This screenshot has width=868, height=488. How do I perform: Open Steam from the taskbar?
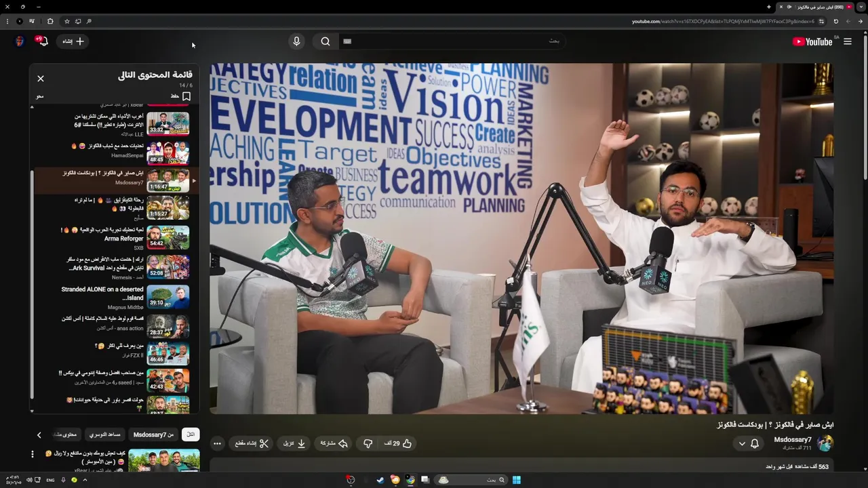click(x=380, y=480)
